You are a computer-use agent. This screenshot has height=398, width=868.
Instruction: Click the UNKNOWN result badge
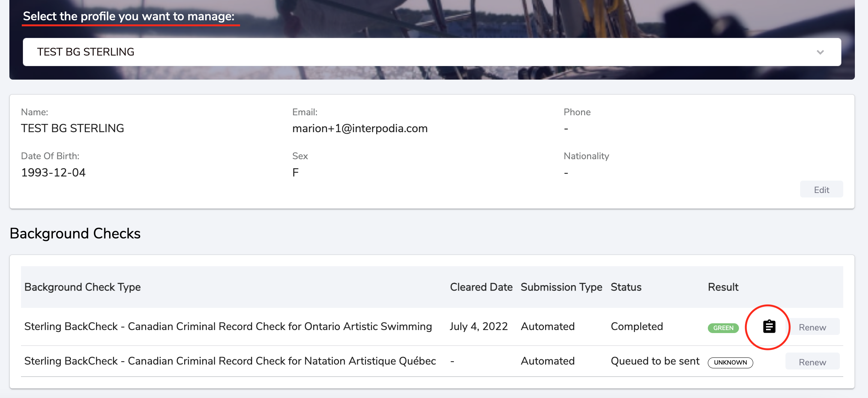(x=730, y=362)
